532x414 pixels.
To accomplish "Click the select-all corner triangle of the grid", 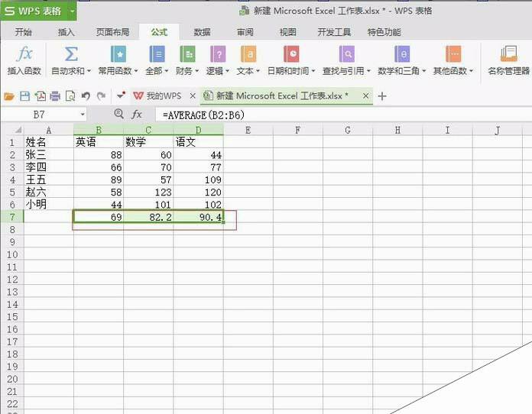I will 18,130.
